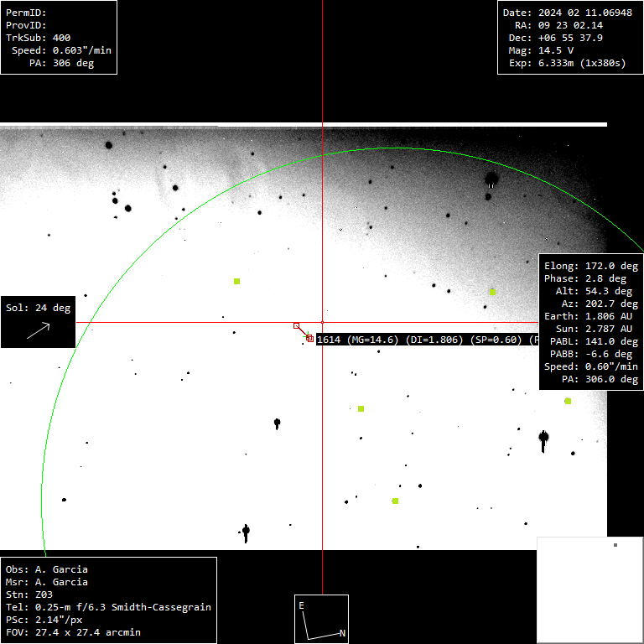
Task: Select the solar direction arrow under Sol label
Action: click(x=39, y=330)
